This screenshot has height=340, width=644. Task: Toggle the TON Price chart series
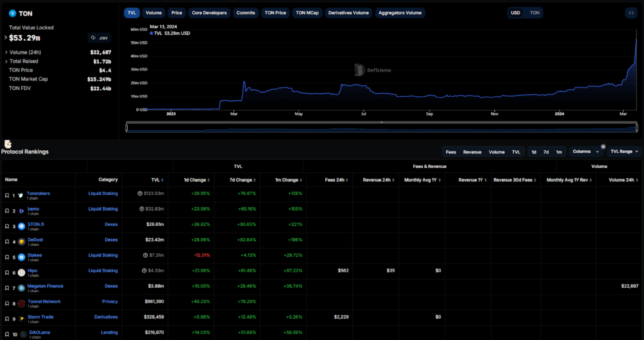[275, 13]
